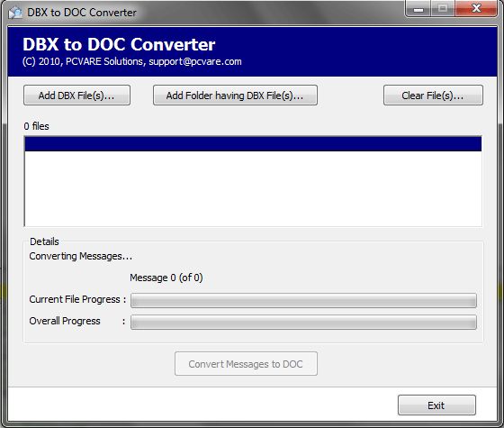Viewport: 504px width, 428px height.
Task: Click the 0 files count label
Action: coord(36,126)
